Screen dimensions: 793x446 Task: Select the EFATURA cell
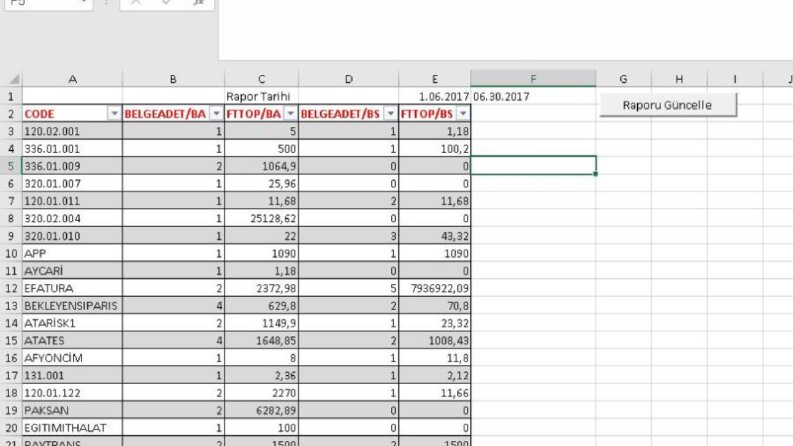(x=72, y=288)
